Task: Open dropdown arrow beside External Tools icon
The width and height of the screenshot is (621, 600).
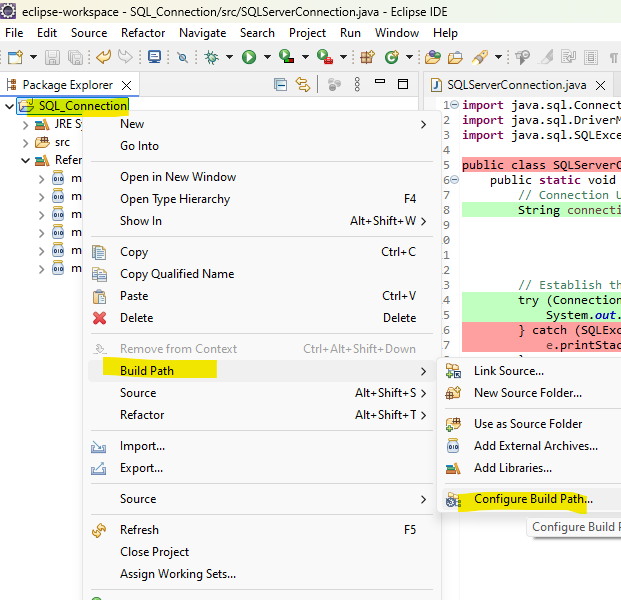Action: tap(343, 57)
